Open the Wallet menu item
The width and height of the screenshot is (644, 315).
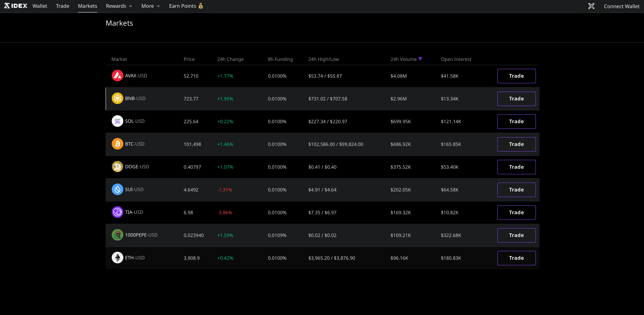(x=40, y=6)
